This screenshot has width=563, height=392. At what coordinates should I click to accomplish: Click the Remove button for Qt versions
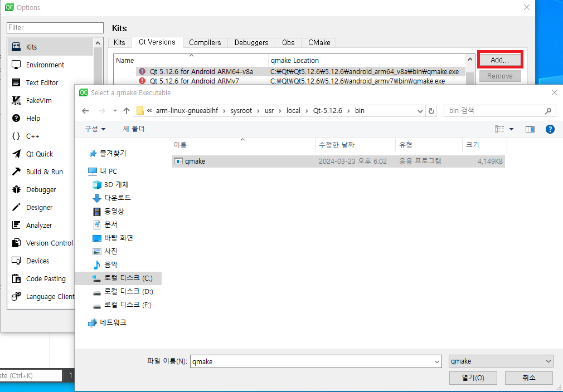coord(499,76)
